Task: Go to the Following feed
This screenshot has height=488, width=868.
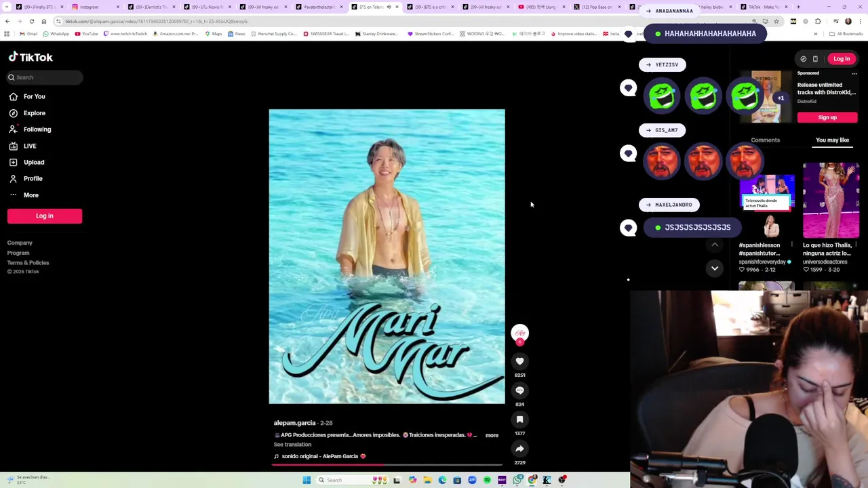Action: coord(30,129)
